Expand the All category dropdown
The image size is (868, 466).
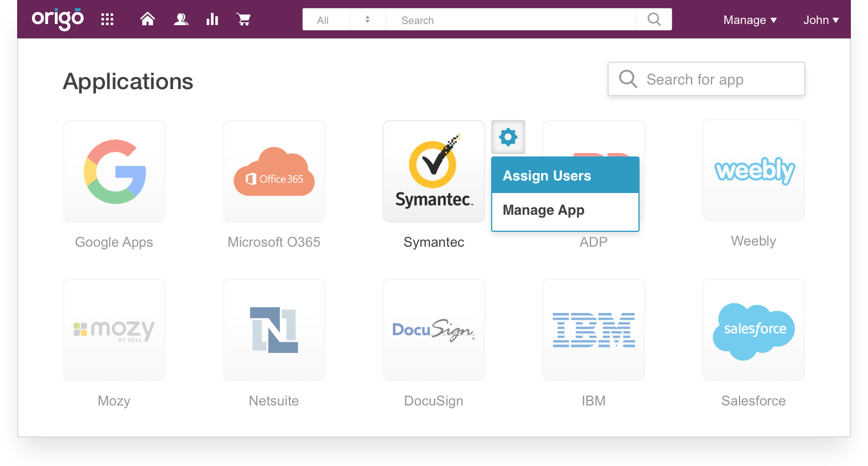click(344, 19)
